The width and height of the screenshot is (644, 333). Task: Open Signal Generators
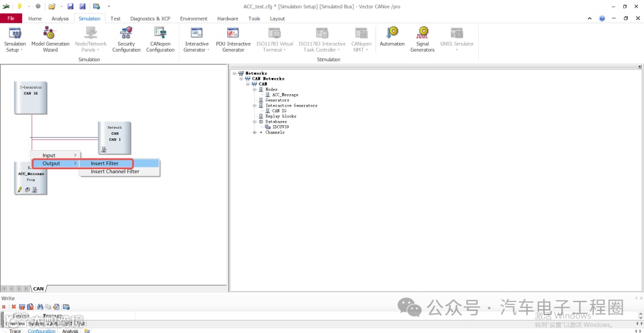tap(422, 40)
